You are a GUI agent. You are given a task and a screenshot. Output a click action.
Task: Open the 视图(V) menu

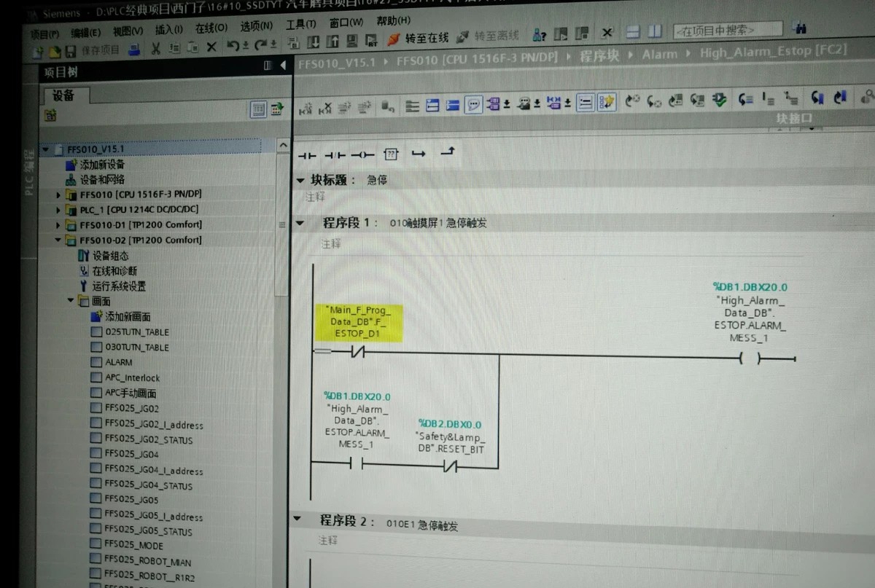(128, 31)
